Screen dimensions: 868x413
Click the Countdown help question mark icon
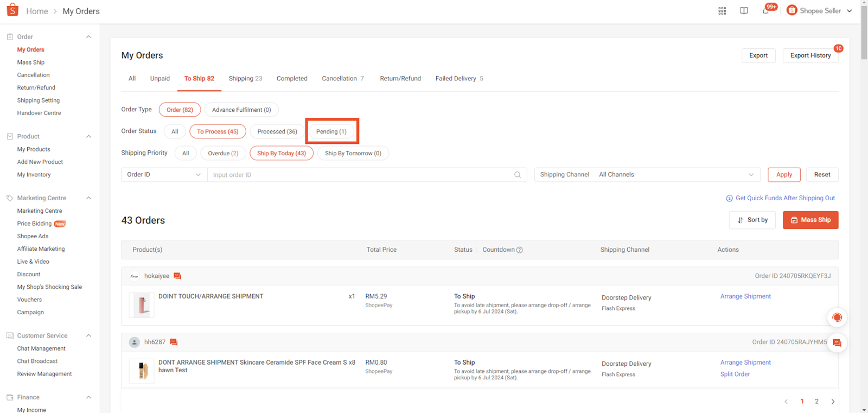519,250
